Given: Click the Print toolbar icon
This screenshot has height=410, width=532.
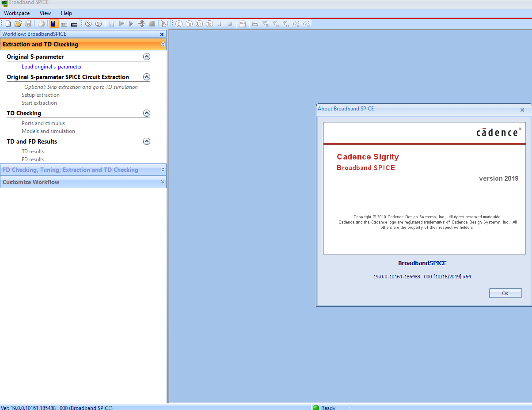Looking at the screenshot, I should [x=41, y=23].
